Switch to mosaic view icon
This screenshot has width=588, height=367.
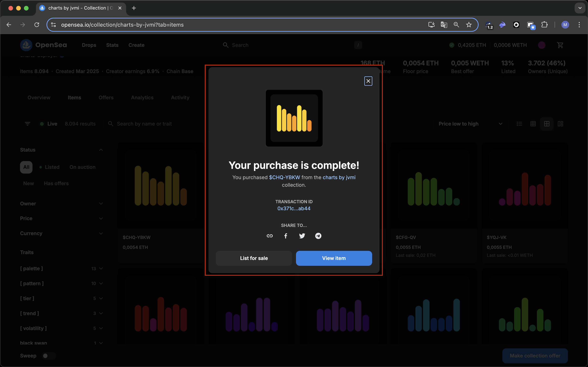pos(560,124)
